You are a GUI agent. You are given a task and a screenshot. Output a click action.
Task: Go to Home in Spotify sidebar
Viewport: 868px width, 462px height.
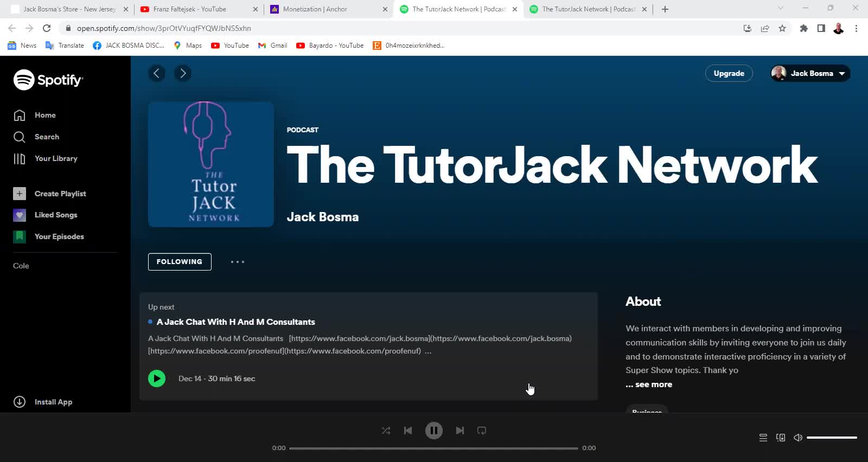35,115
